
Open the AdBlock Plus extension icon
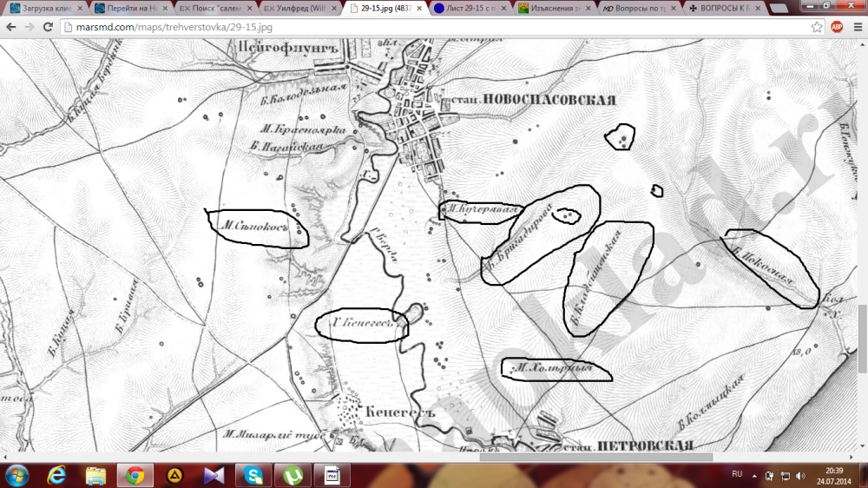coord(838,27)
